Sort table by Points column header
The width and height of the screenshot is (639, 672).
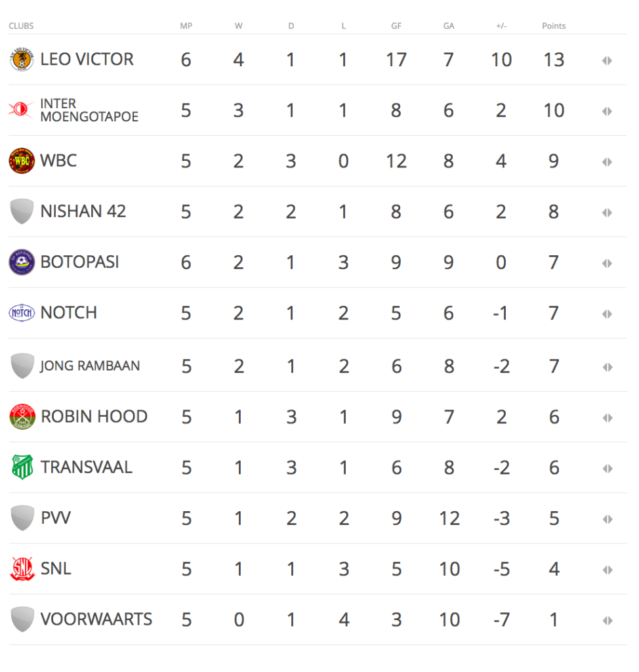[x=554, y=26]
